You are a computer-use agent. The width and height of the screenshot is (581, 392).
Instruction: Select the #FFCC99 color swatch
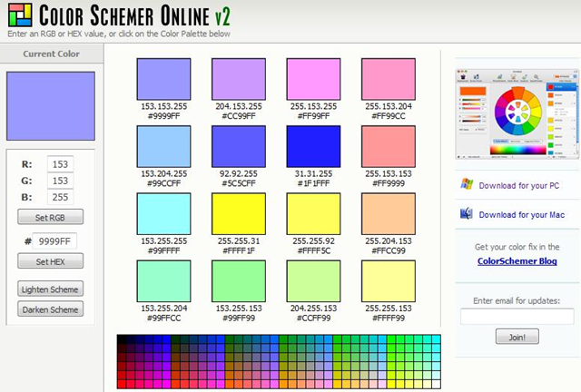(x=389, y=214)
